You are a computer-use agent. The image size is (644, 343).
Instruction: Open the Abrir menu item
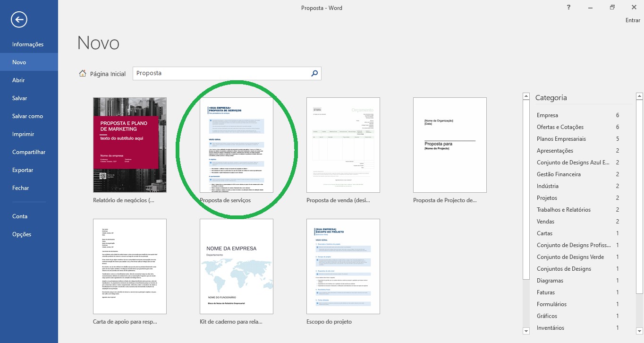click(x=29, y=80)
